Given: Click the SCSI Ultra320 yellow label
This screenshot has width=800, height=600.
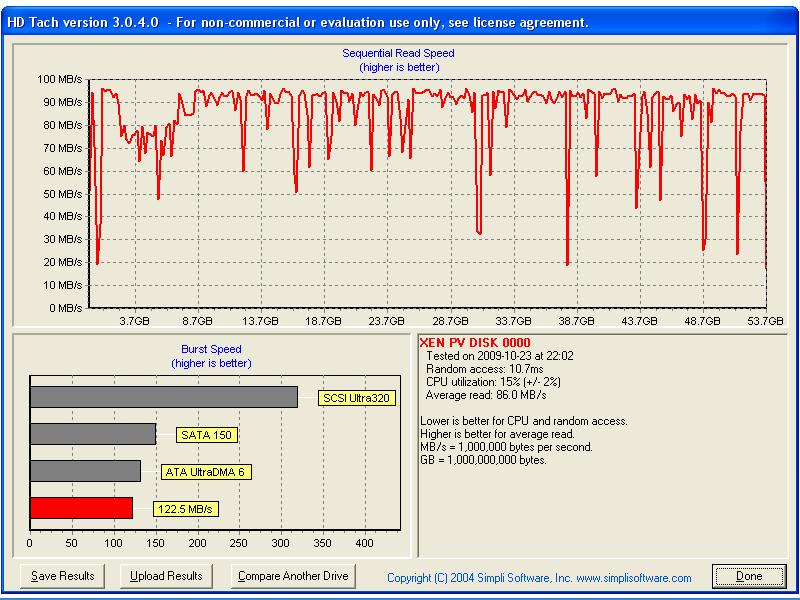Looking at the screenshot, I should point(357,398).
